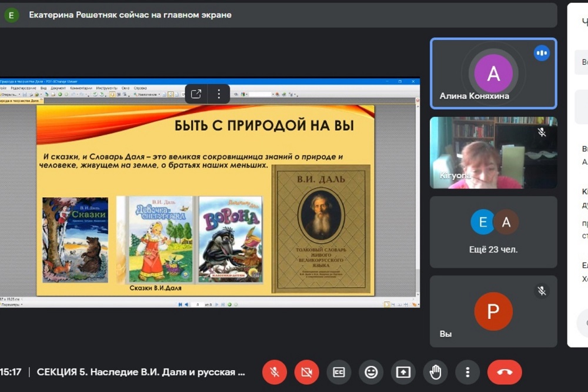The height and width of the screenshot is (392, 588).
Task: Open the shared screen in new window icon
Action: pyautogui.click(x=196, y=94)
